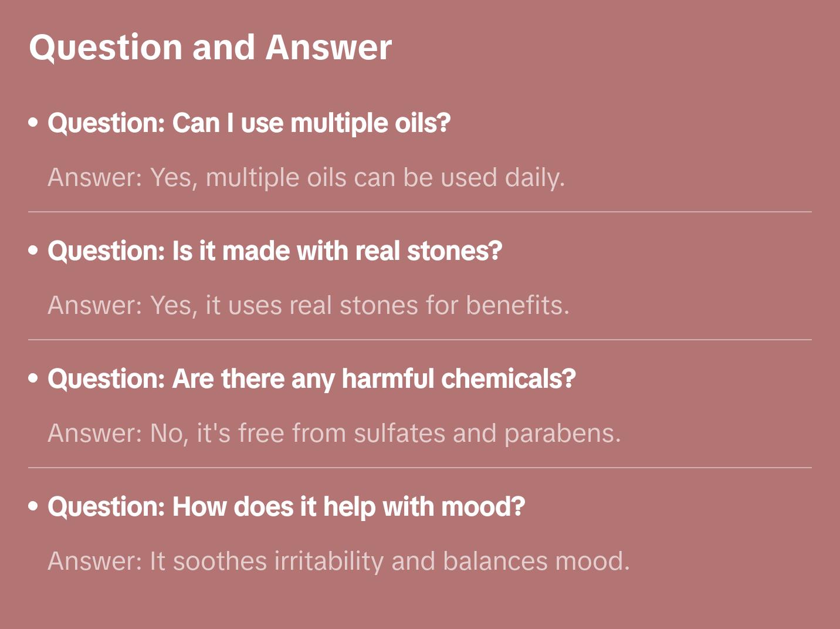840x629 pixels.
Task: Click the divider line below the multiple oils answer
Action: tap(419, 212)
